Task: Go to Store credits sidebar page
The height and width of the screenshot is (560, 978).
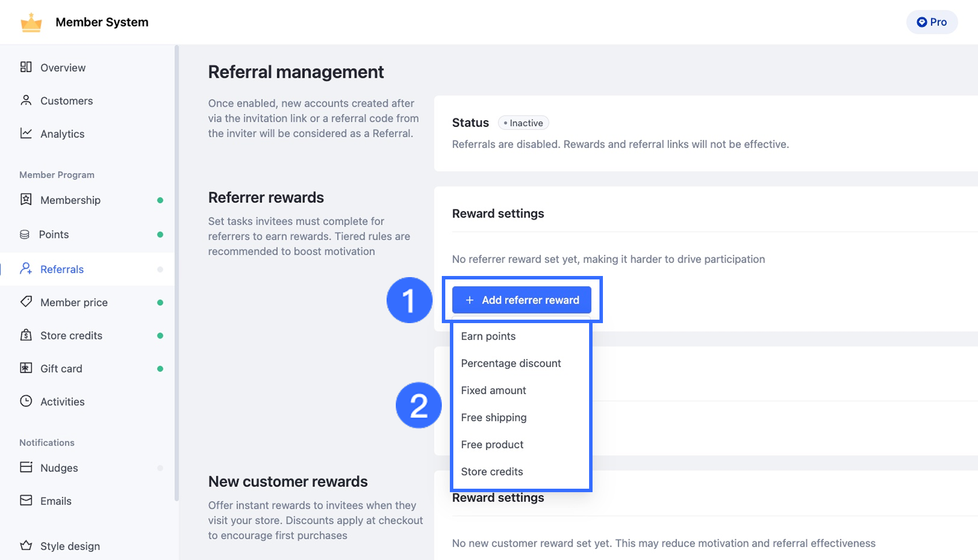Action: tap(71, 336)
